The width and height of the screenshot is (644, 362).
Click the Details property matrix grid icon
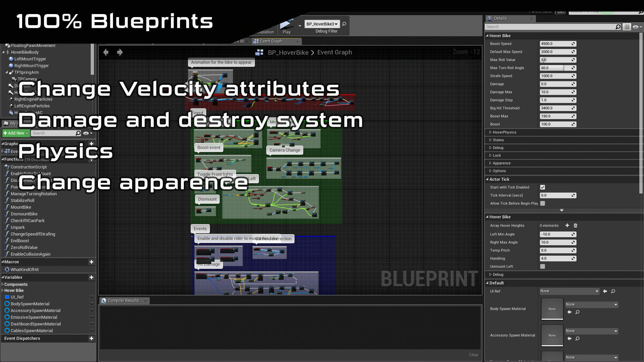pyautogui.click(x=627, y=27)
